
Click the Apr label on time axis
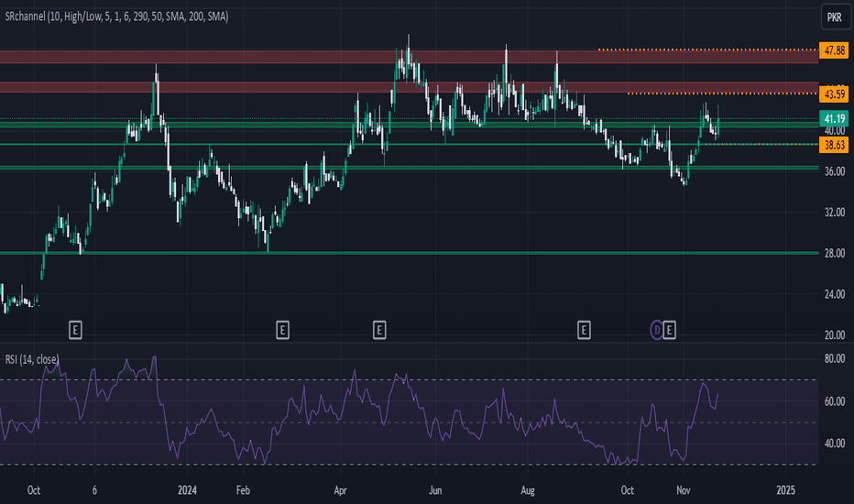pos(340,490)
